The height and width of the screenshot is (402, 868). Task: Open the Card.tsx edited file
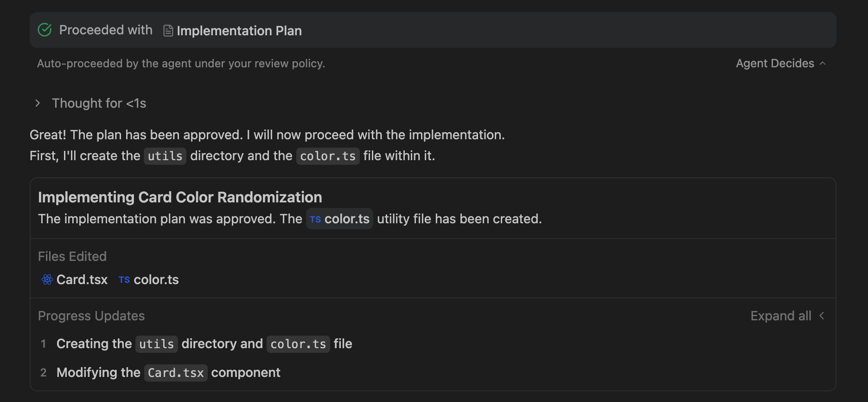[82, 279]
